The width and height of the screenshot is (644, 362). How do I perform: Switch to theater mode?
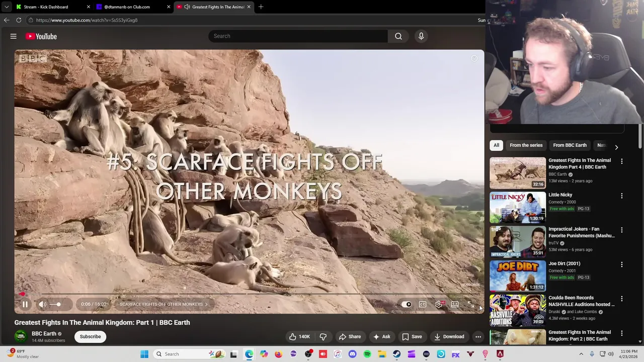point(455,304)
